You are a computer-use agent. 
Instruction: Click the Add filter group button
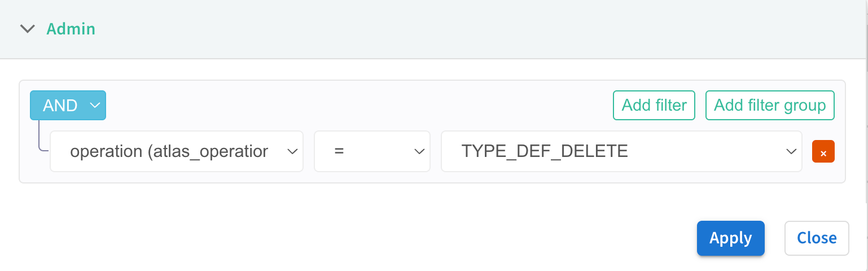(770, 106)
